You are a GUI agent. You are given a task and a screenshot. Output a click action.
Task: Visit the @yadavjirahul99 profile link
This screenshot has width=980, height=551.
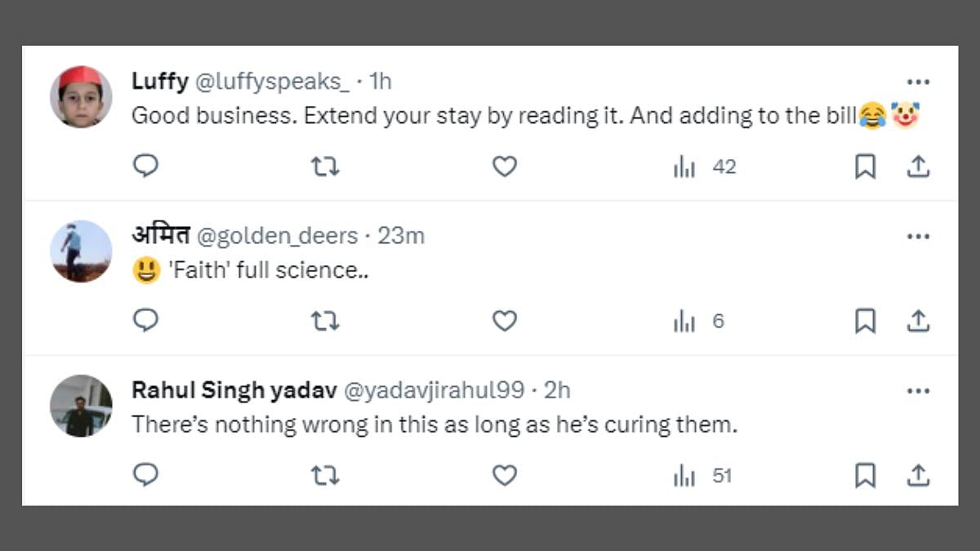(434, 390)
